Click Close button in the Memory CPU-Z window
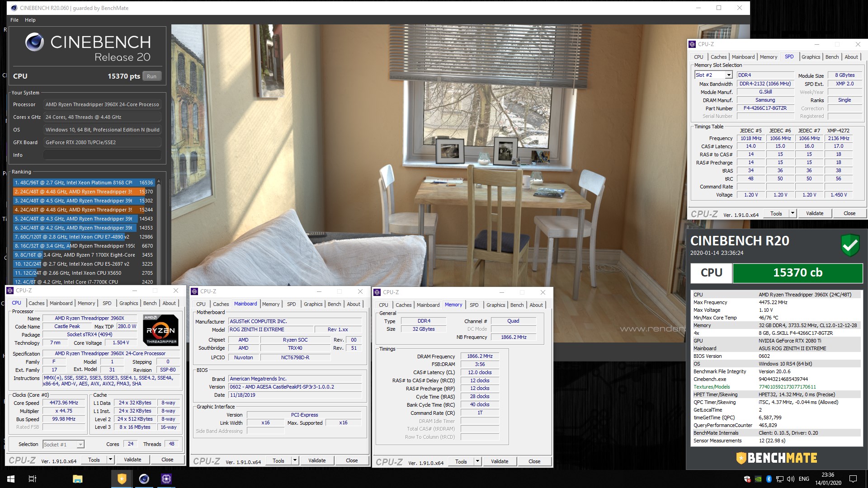 coord(534,461)
